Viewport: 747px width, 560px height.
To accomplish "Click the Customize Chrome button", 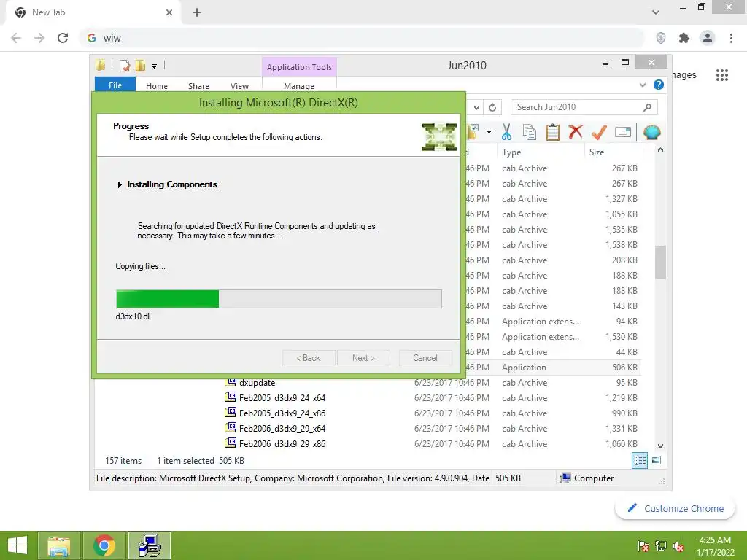I will point(675,508).
